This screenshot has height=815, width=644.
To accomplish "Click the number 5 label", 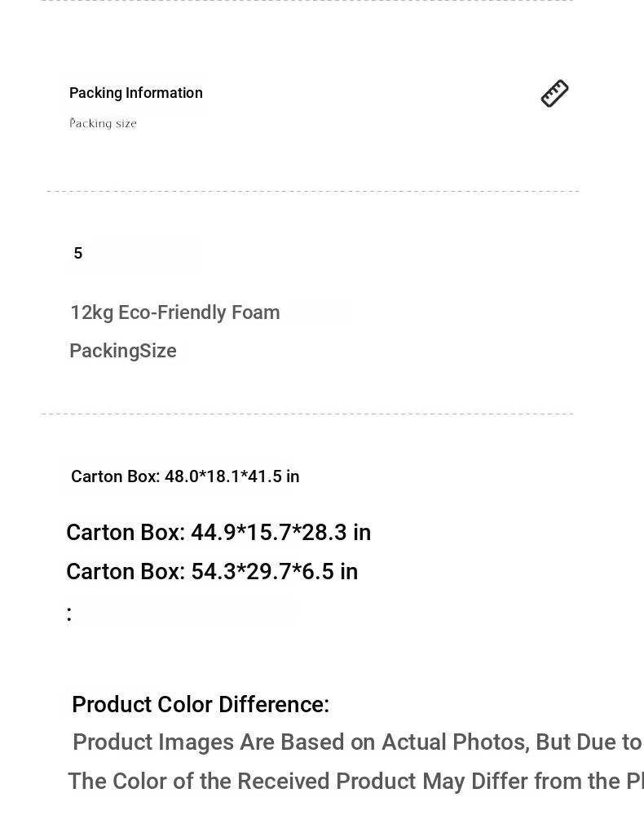I will pyautogui.click(x=78, y=253).
